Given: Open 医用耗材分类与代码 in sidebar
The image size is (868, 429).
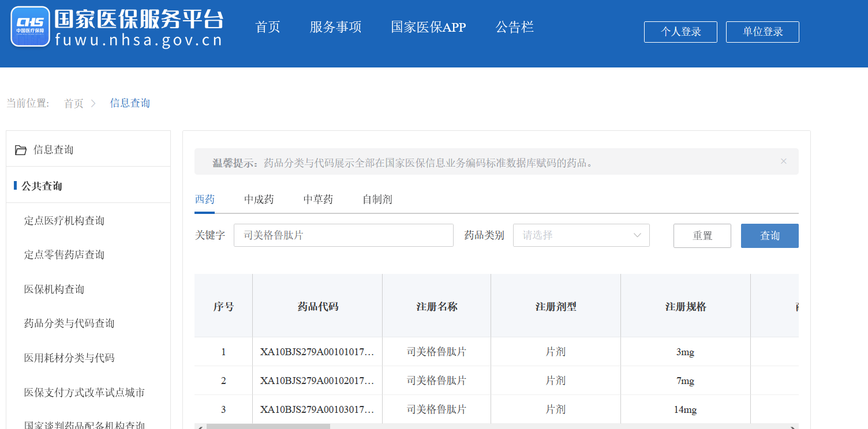Looking at the screenshot, I should [69, 358].
